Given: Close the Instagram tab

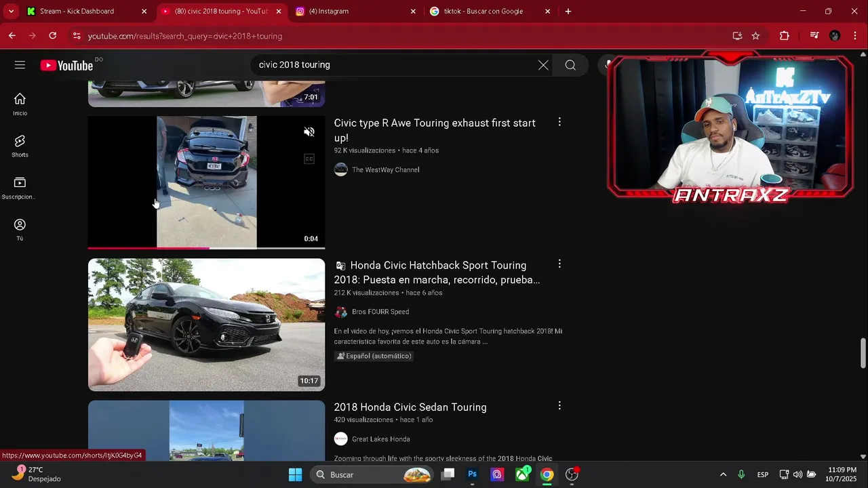Looking at the screenshot, I should 413,11.
